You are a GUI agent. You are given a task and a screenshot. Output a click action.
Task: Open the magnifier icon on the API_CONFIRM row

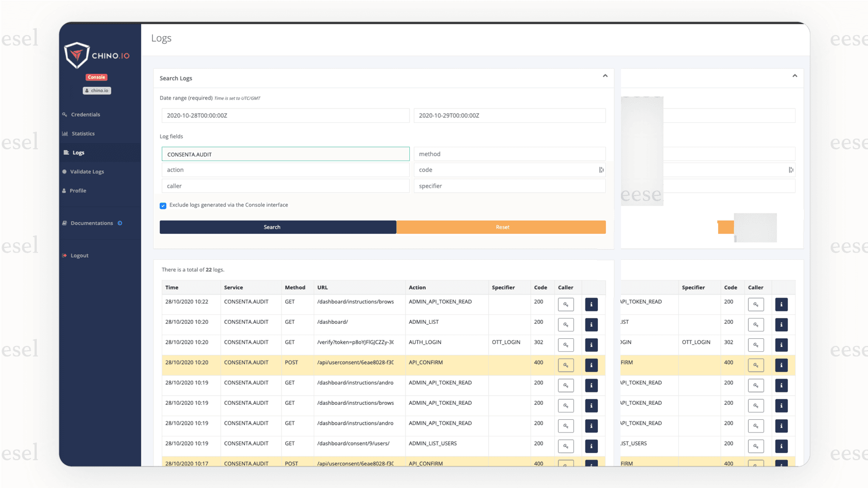pos(566,365)
